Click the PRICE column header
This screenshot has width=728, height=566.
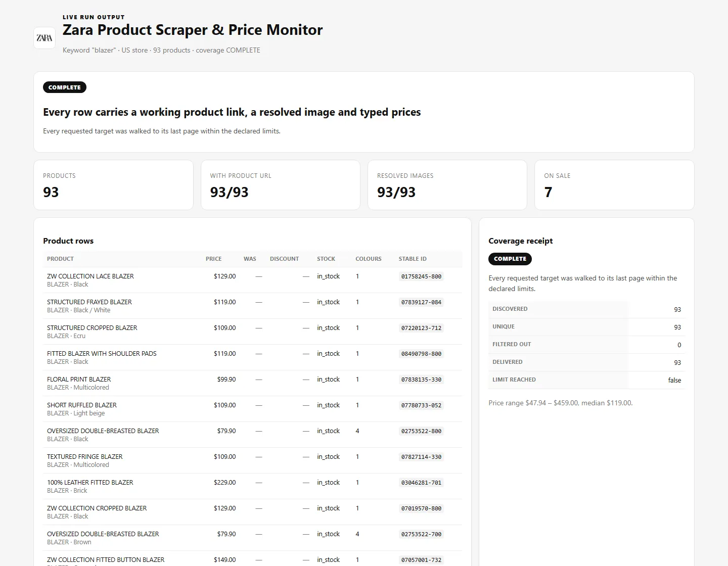[214, 259]
